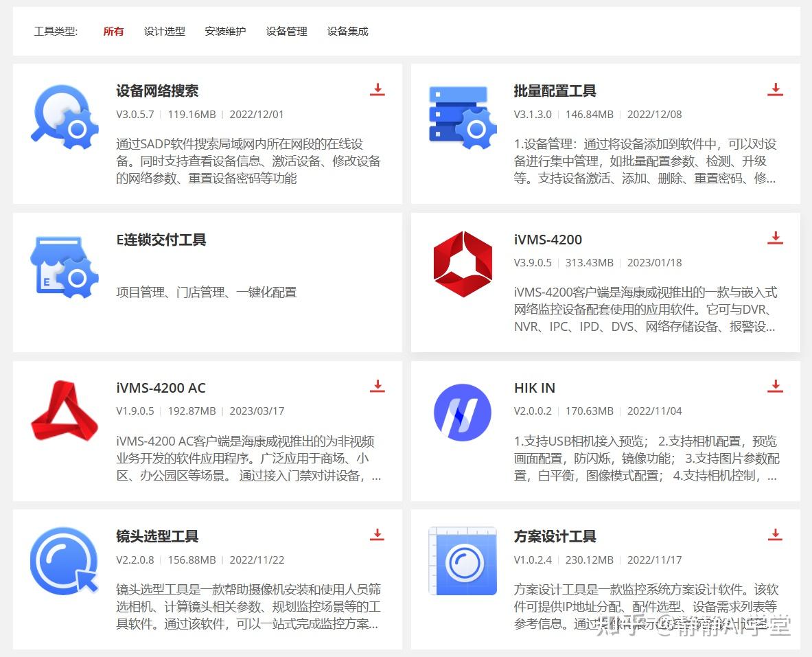The image size is (812, 657).
Task: Download the HIK IN software
Action: (775, 386)
